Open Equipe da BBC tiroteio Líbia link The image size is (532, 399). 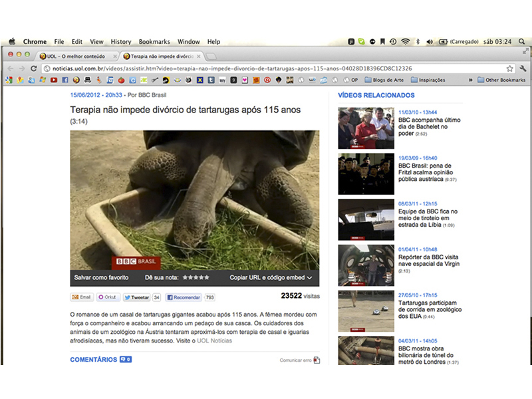pos(428,218)
